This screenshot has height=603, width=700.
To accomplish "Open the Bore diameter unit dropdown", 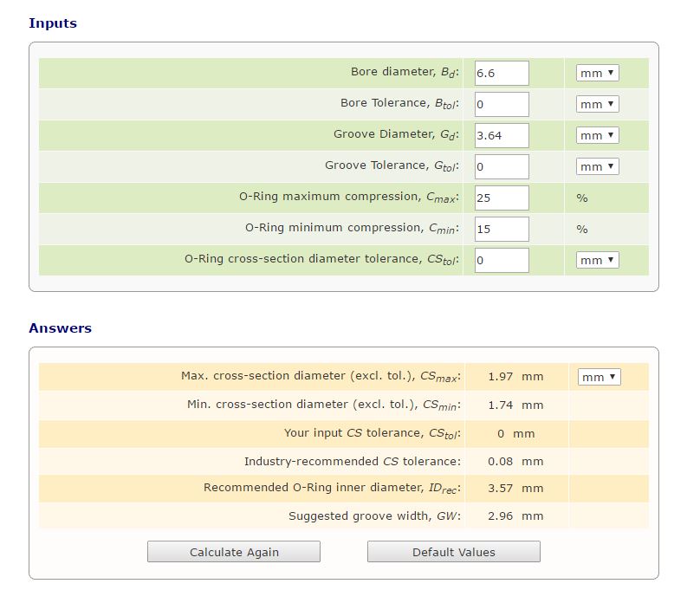I will (597, 74).
